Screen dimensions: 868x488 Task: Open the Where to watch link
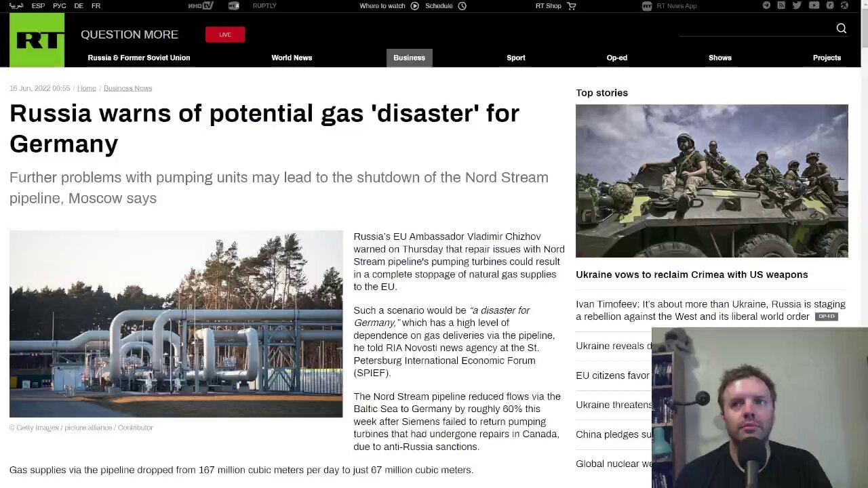click(382, 5)
